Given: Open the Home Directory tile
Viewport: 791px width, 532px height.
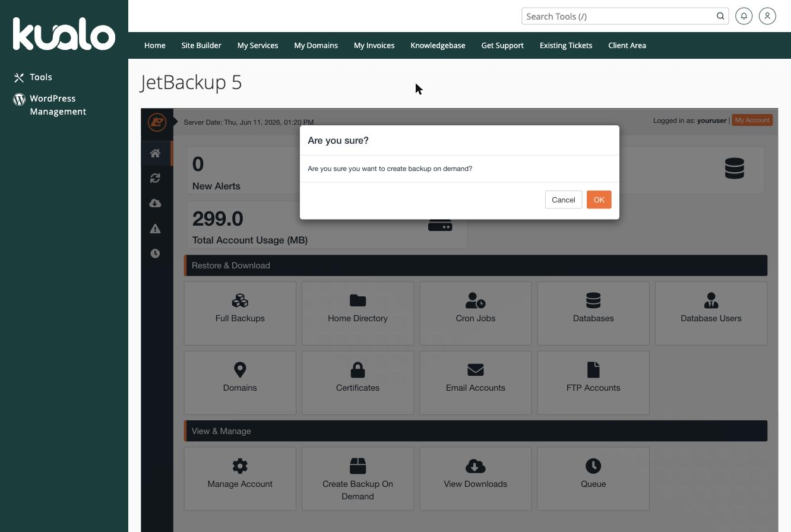Looking at the screenshot, I should coord(357,313).
